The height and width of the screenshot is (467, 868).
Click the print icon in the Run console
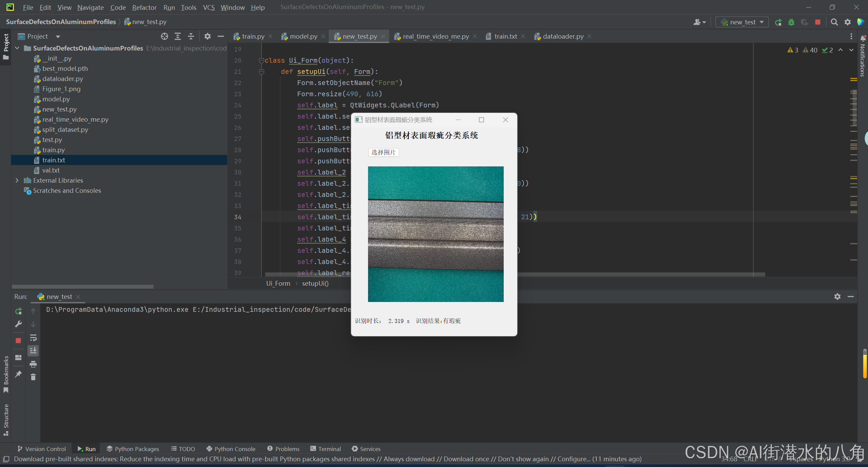click(33, 364)
